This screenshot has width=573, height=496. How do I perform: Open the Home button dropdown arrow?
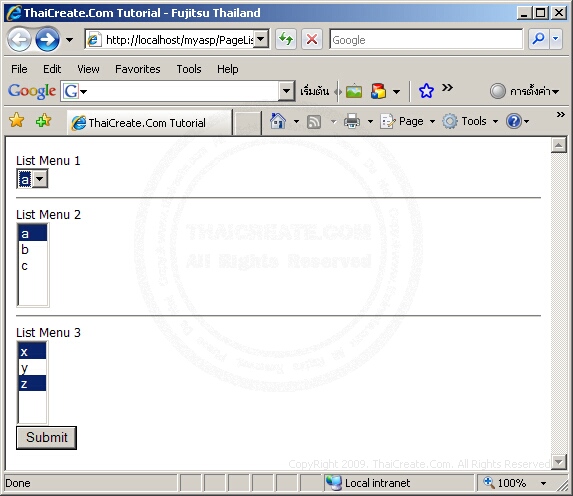296,121
